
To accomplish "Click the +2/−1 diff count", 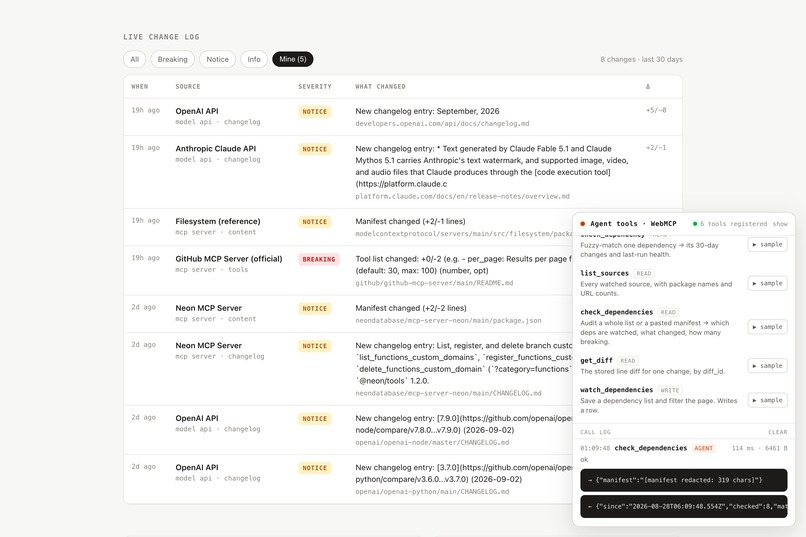I will tap(656, 147).
